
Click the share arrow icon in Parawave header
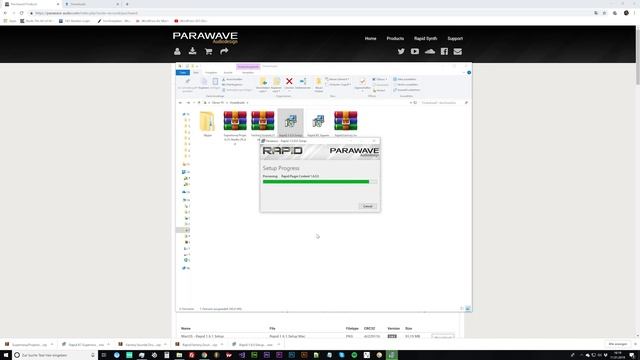tap(224, 51)
